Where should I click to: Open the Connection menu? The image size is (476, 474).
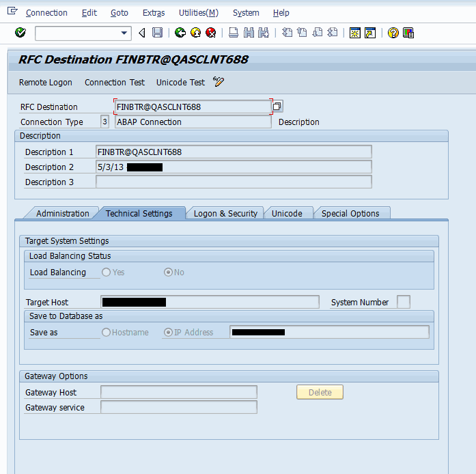pos(46,13)
